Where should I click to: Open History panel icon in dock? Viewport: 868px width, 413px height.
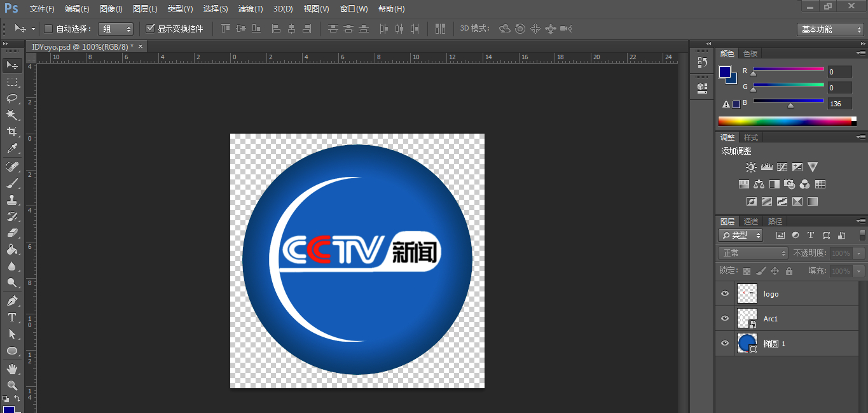[x=702, y=62]
